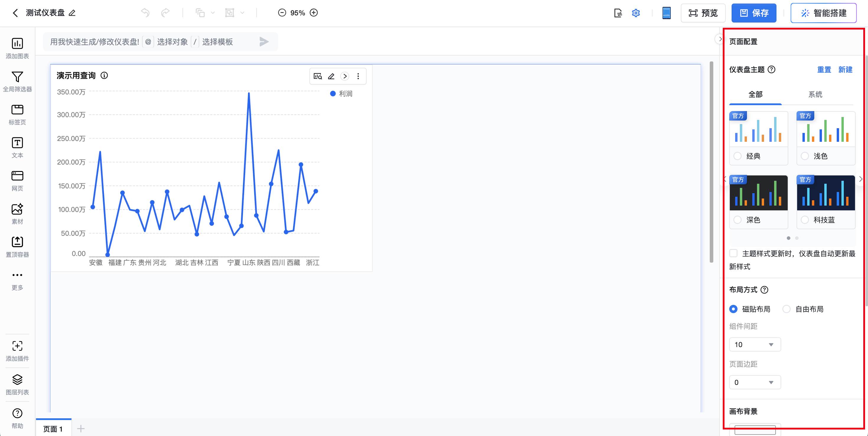Click the canvas background color swatch
The height and width of the screenshot is (436, 868).
(755, 430)
